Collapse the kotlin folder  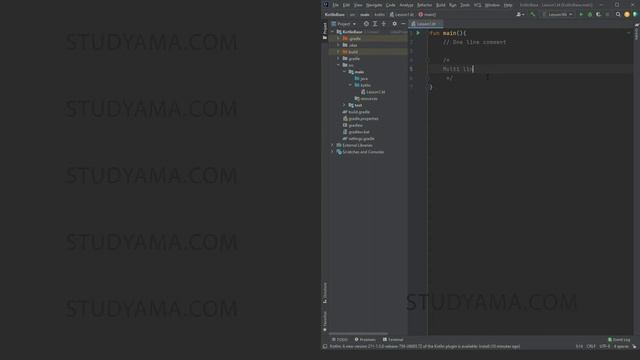(x=351, y=85)
